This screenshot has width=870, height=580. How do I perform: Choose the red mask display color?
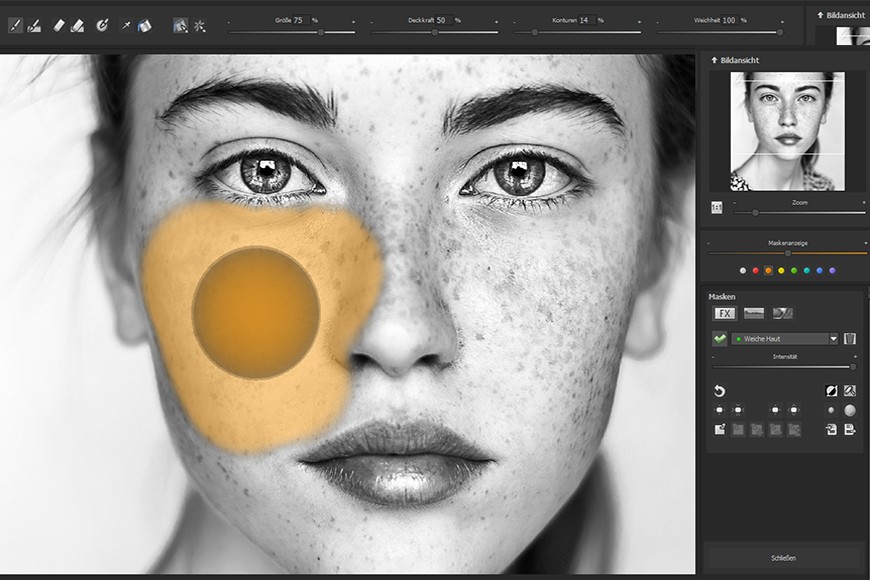(755, 271)
